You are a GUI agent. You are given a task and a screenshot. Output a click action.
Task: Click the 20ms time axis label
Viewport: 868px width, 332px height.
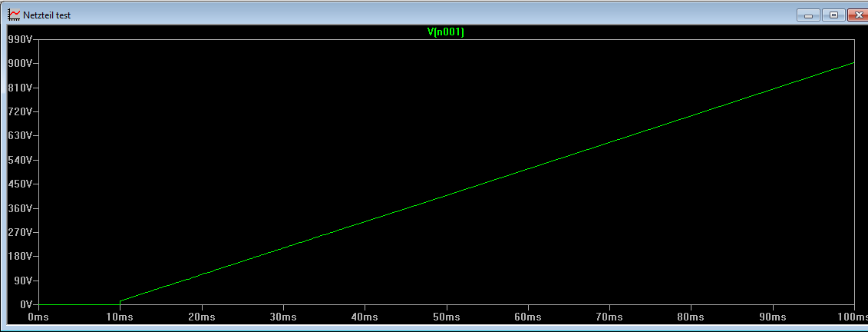[x=202, y=317]
